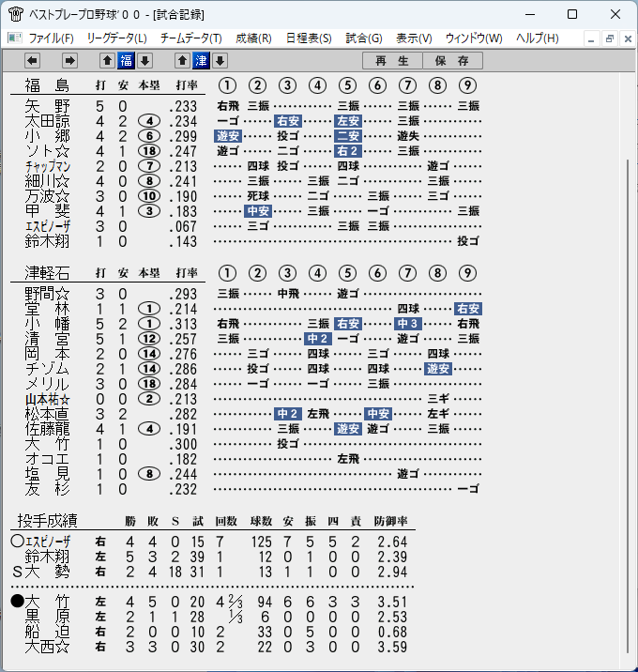638x672 pixels.
Task: Expand the 日程表(S) menu
Action: 309,38
